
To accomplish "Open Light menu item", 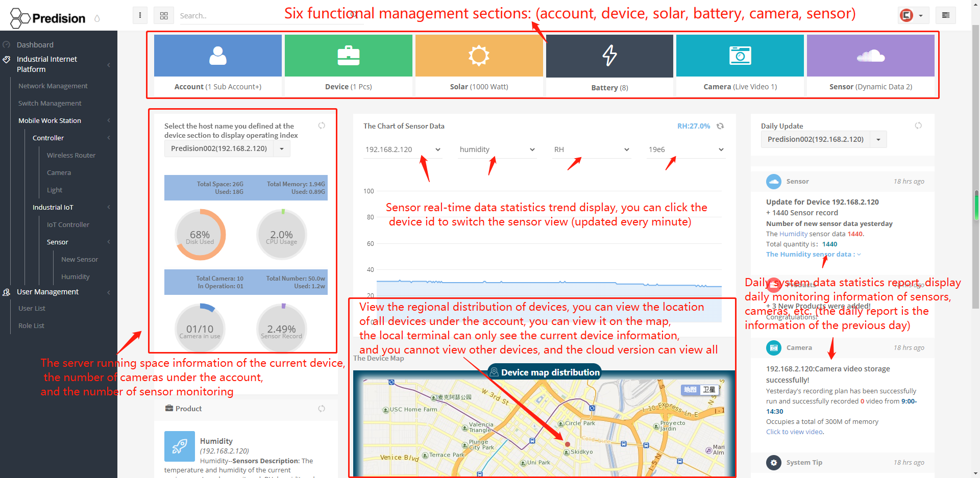I will click(55, 190).
